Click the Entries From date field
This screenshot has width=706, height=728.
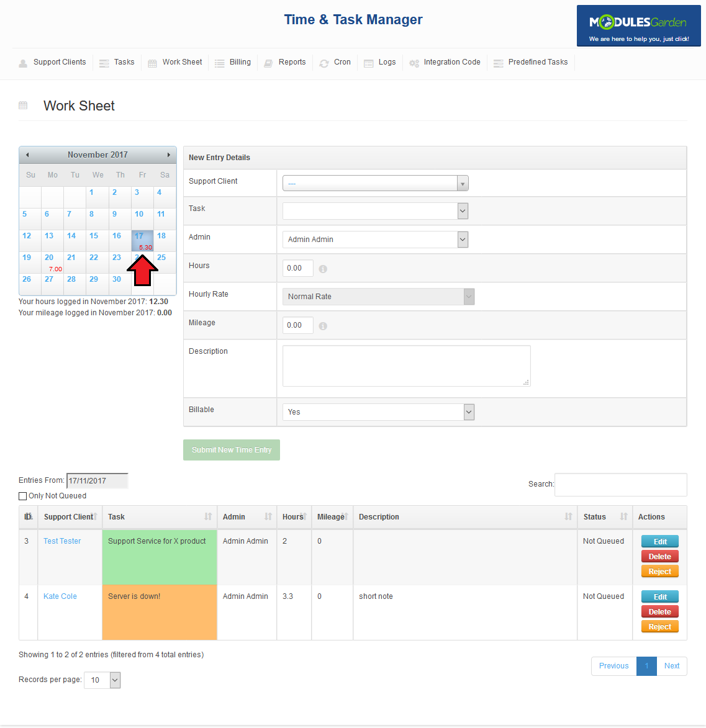(x=97, y=481)
